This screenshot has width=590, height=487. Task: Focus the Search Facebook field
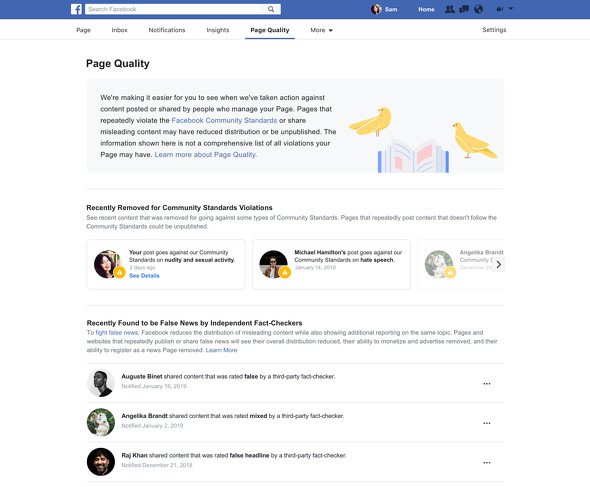point(174,9)
